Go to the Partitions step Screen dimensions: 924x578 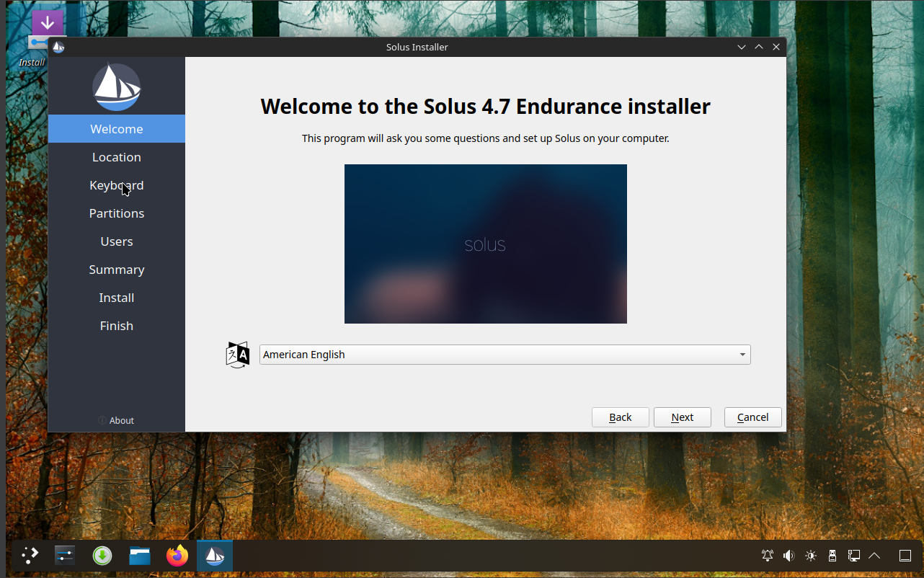pos(116,213)
